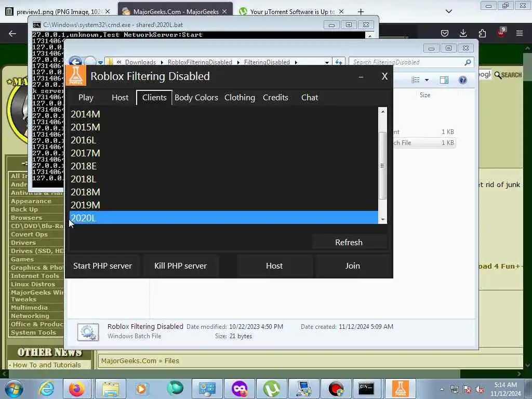Open the Firefox extensions puzzle icon
532x399 pixels.
pos(482,33)
